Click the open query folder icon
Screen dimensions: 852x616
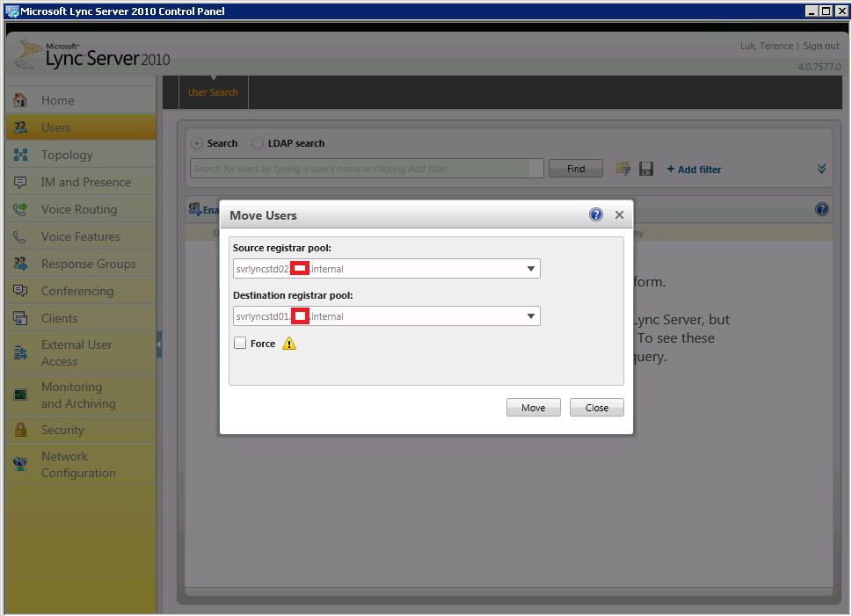(x=623, y=169)
